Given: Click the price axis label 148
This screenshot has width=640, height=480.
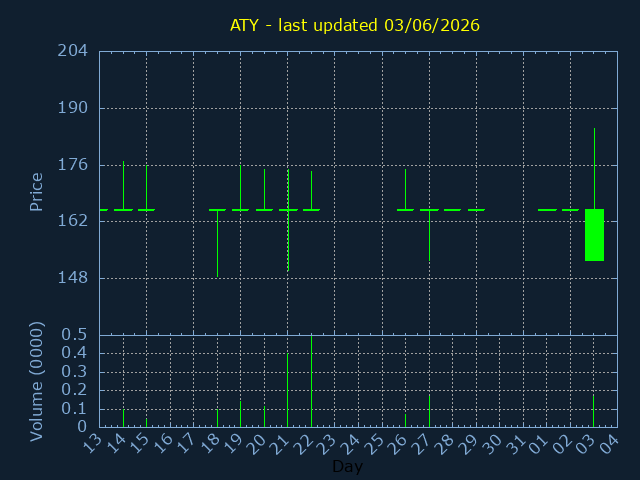Looking at the screenshot, I should click(x=73, y=278).
